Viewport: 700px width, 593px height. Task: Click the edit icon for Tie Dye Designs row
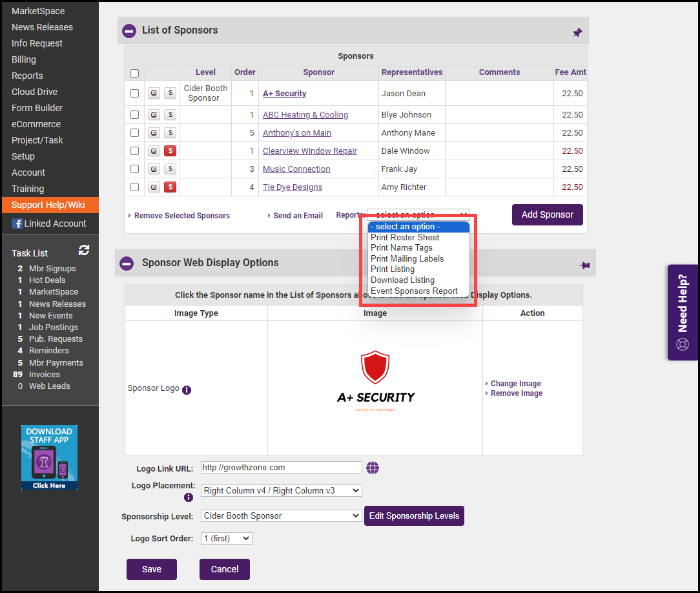[x=154, y=187]
